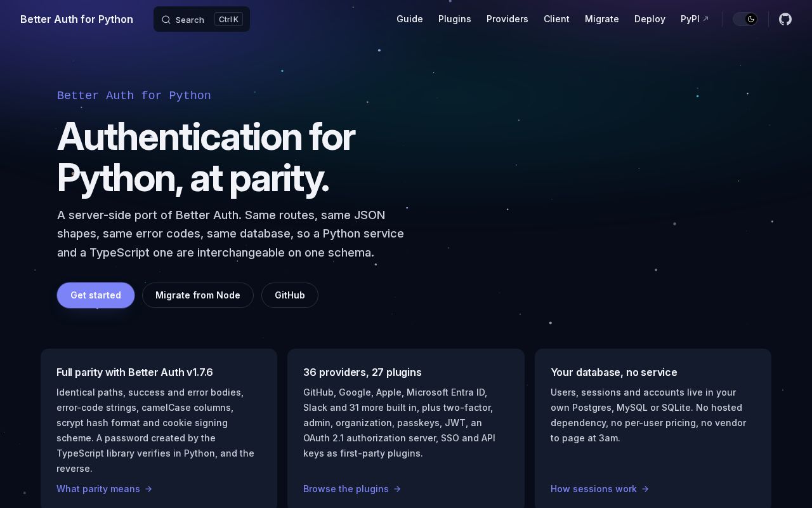The width and height of the screenshot is (812, 508).
Task: Click the Ctrl K shortcut badge
Action: click(x=228, y=20)
